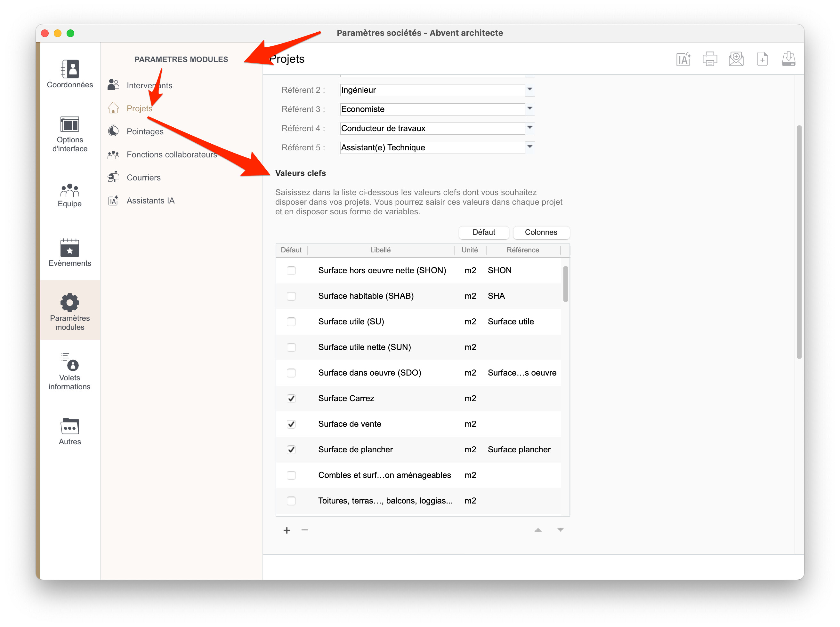Check default for Surface dans oeuvre (SDO)
This screenshot has width=840, height=627.
coord(291,373)
